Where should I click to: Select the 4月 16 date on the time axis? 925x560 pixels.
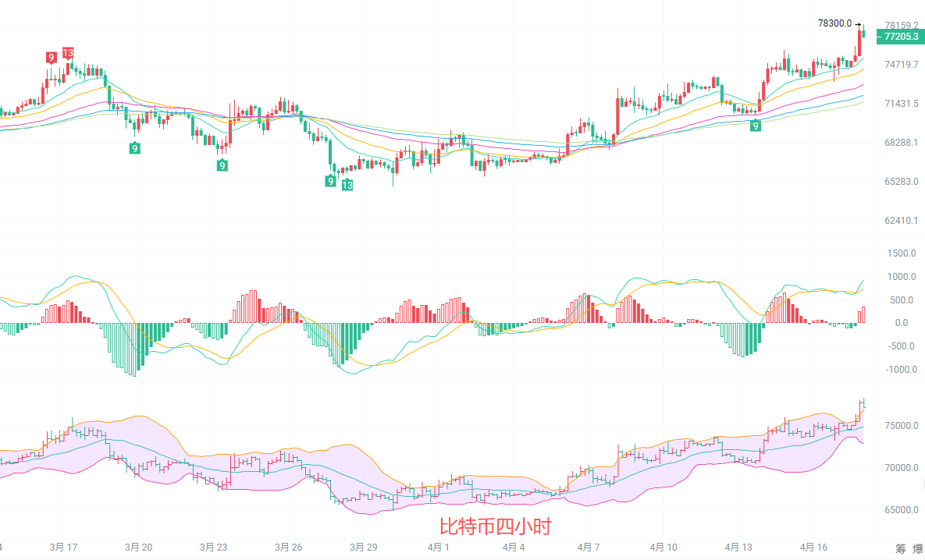[814, 548]
